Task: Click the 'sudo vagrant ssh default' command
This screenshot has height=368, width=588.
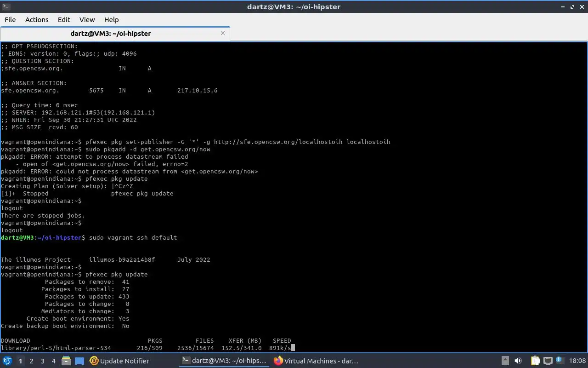Action: [x=133, y=238]
